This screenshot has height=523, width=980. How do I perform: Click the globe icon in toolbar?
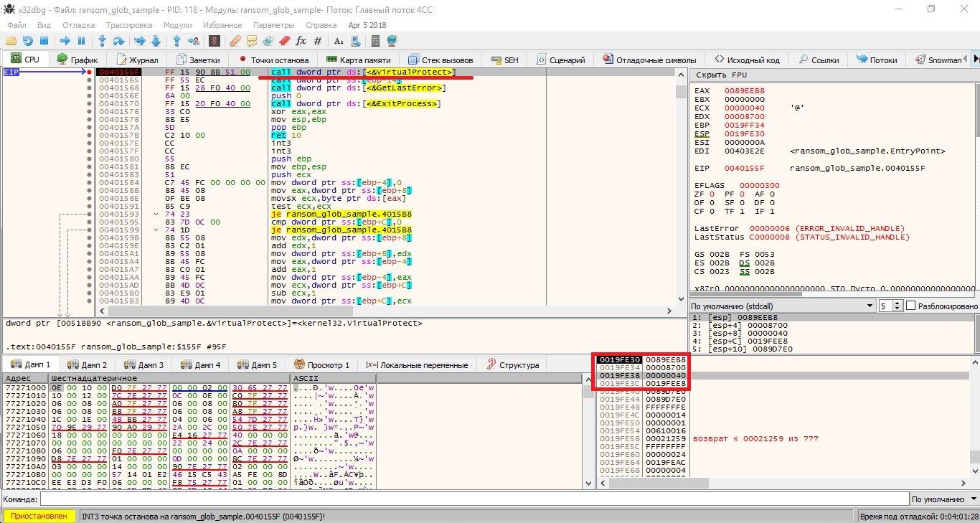[x=392, y=41]
